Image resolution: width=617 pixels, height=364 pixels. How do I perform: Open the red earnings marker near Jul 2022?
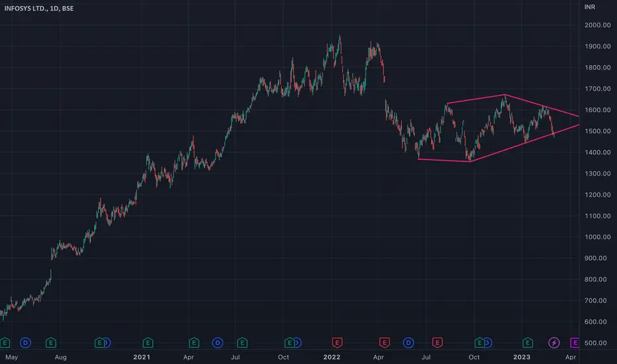437,343
